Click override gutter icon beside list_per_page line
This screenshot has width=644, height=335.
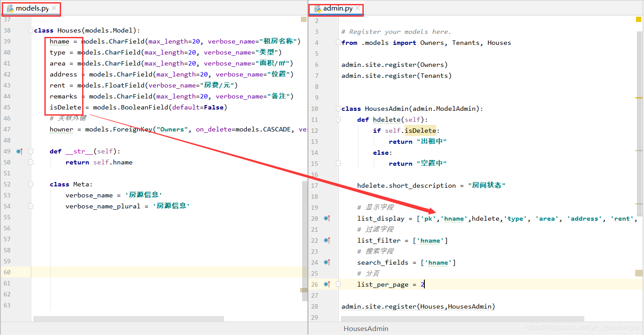(326, 284)
